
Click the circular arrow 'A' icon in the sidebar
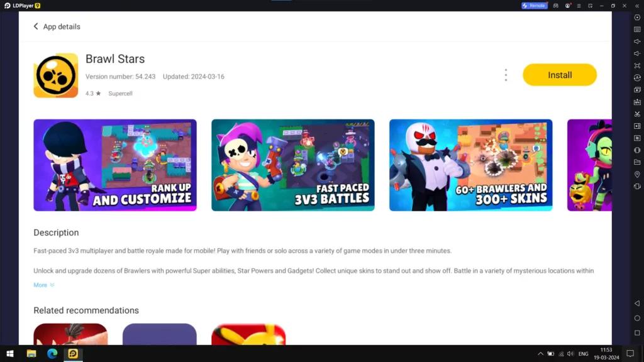coord(637,77)
